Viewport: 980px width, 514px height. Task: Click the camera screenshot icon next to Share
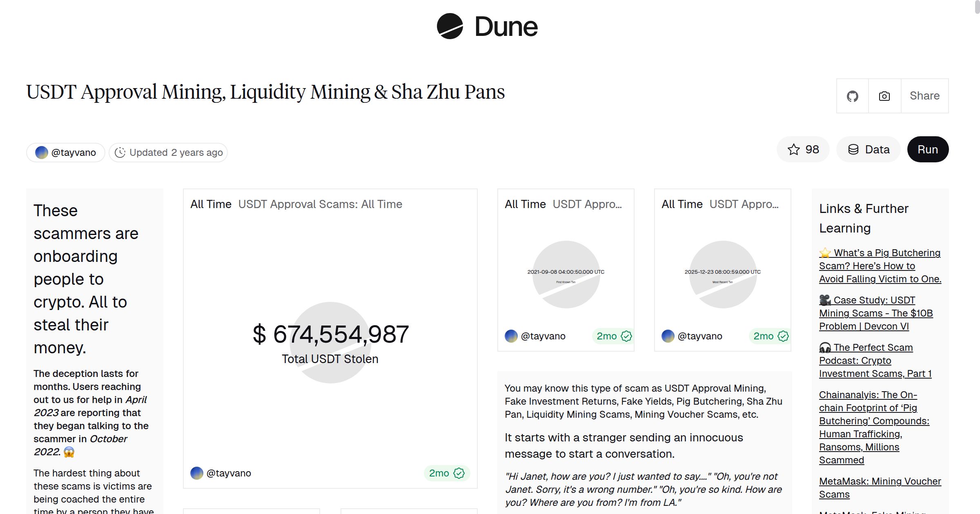pyautogui.click(x=884, y=95)
